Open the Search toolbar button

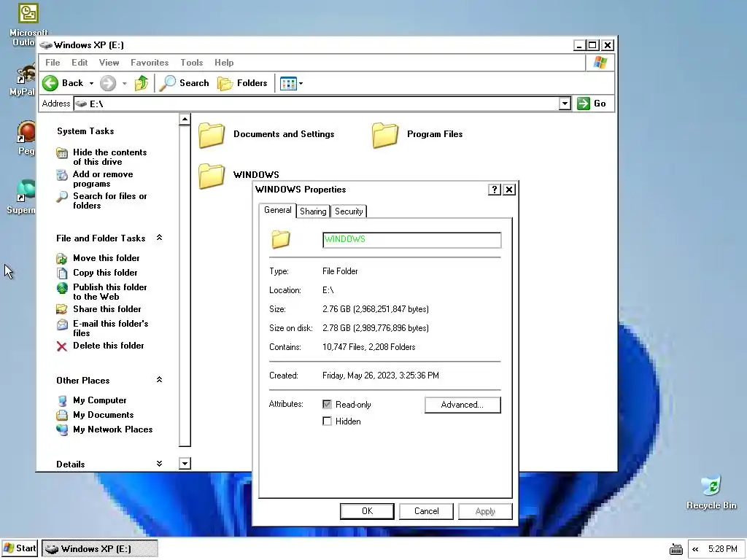click(x=185, y=83)
